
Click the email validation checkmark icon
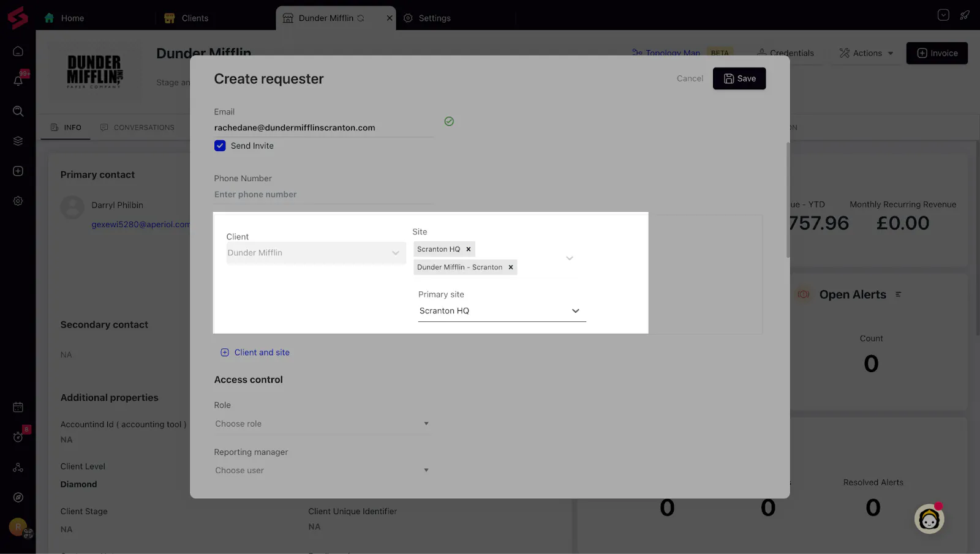[x=449, y=121]
